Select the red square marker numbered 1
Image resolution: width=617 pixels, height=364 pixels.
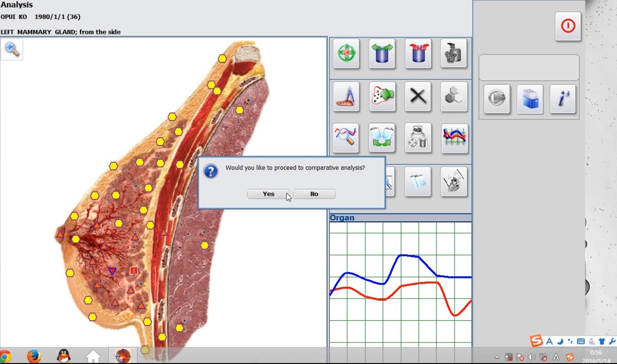tap(134, 271)
